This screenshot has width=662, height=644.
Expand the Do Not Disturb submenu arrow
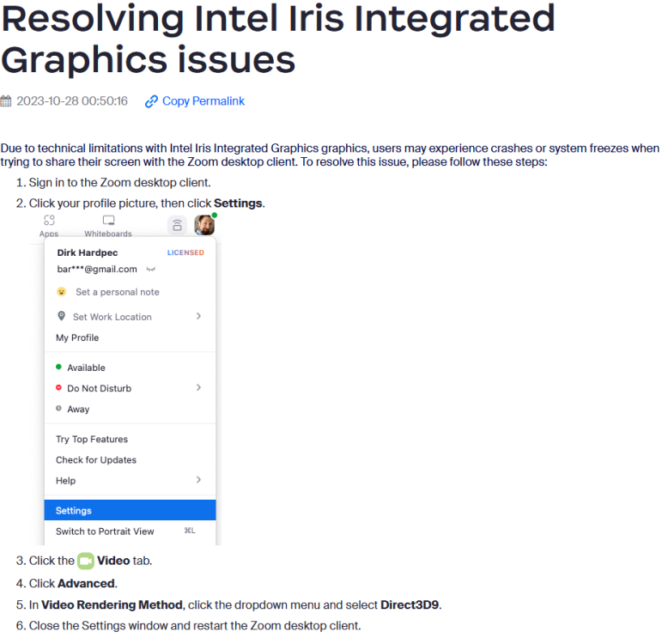[198, 388]
